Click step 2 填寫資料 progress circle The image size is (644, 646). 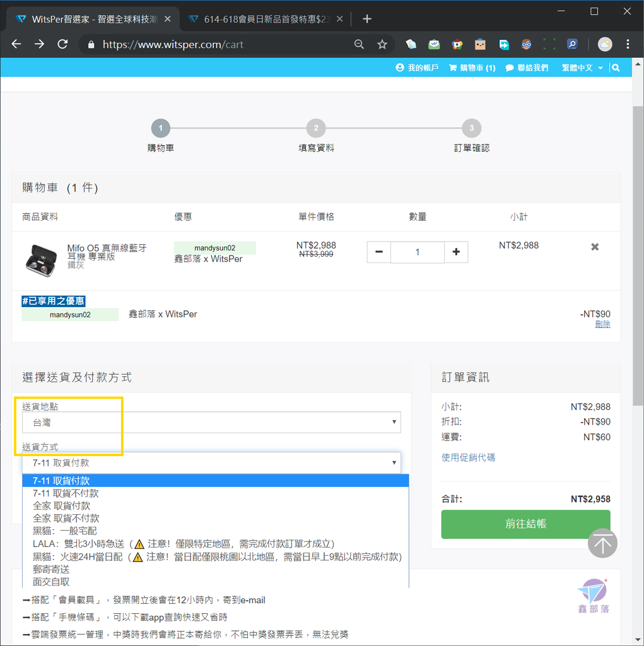pos(316,128)
